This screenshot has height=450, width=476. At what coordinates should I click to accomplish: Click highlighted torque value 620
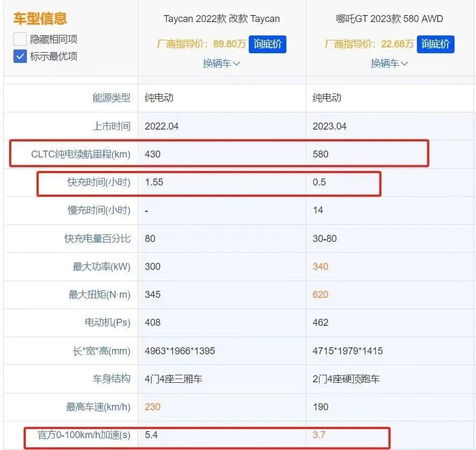320,295
